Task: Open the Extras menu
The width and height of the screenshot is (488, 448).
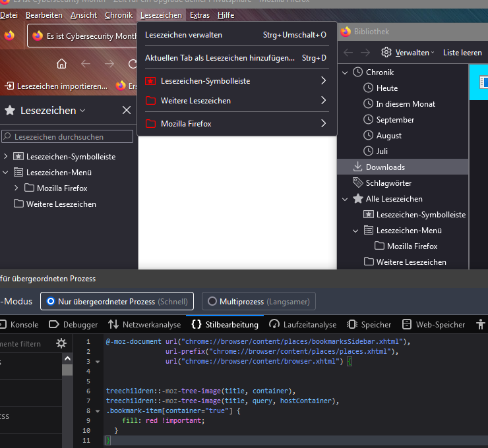Action: (199, 14)
